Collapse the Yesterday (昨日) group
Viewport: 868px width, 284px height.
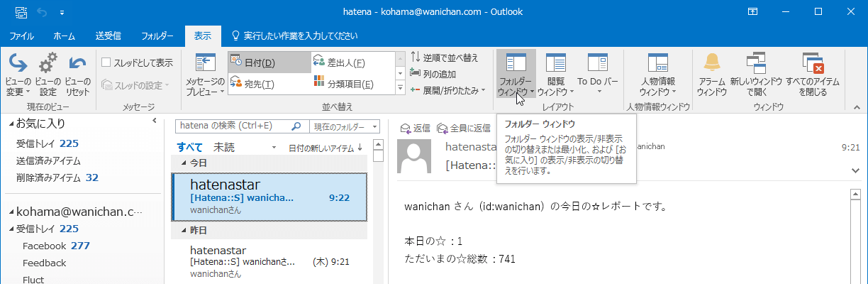point(184,231)
